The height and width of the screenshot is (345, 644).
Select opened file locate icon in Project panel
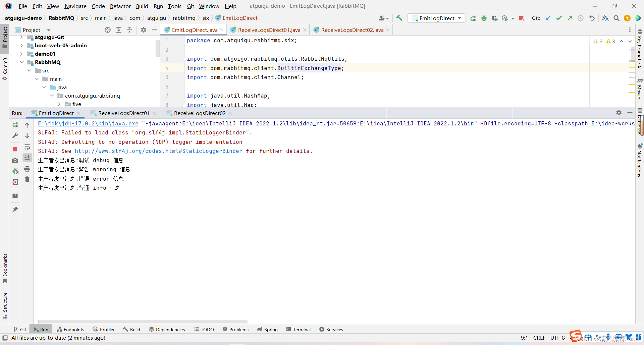pyautogui.click(x=108, y=30)
